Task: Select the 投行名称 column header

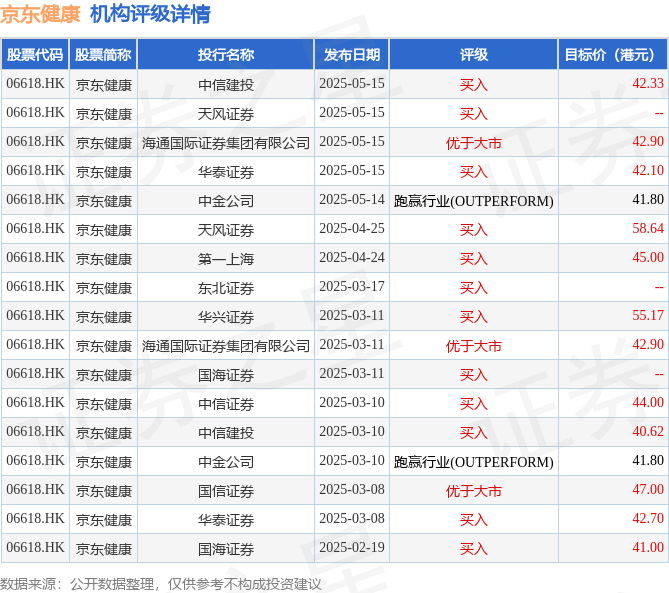Action: 226,54
